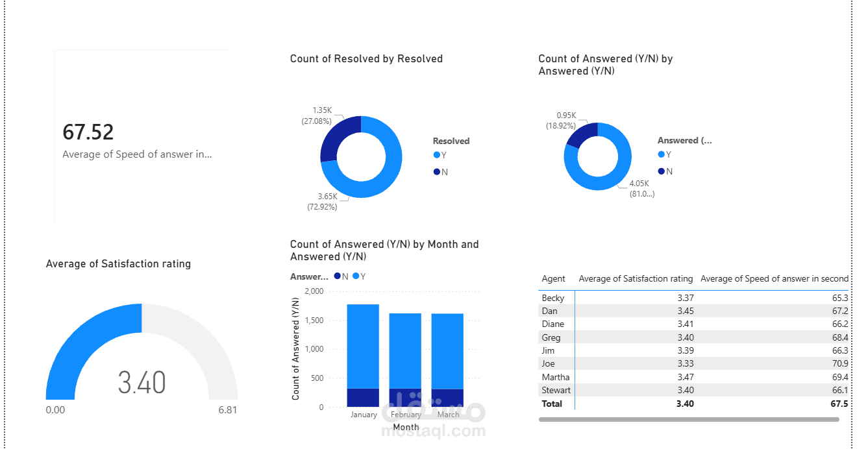Select the N legend marker on Resolved donut
The height and width of the screenshot is (449, 868).
click(x=436, y=171)
